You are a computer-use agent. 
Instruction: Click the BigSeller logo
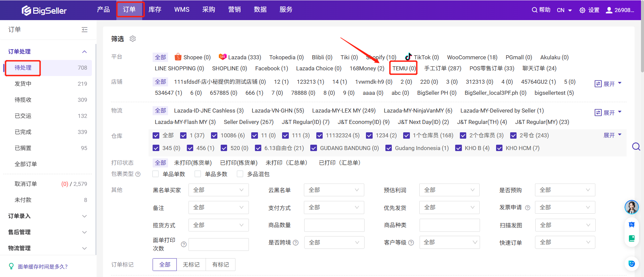point(44,11)
